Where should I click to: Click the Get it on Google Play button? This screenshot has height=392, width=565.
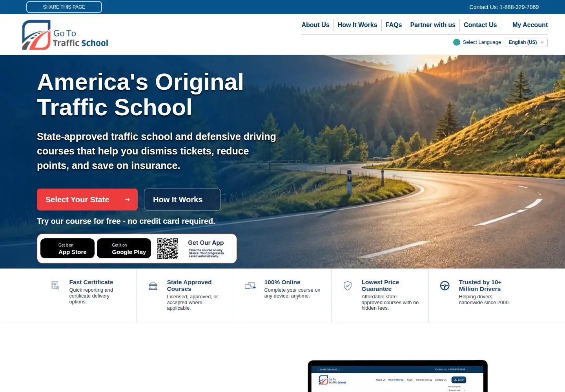click(124, 249)
